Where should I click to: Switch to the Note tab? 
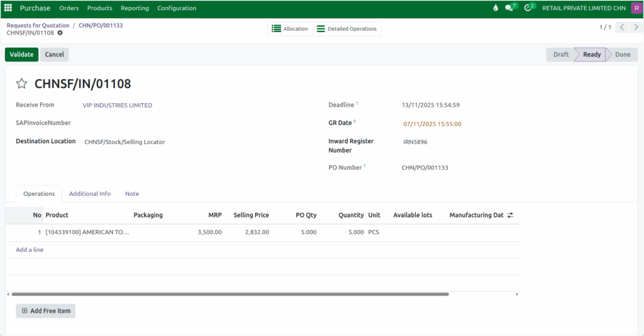(132, 193)
